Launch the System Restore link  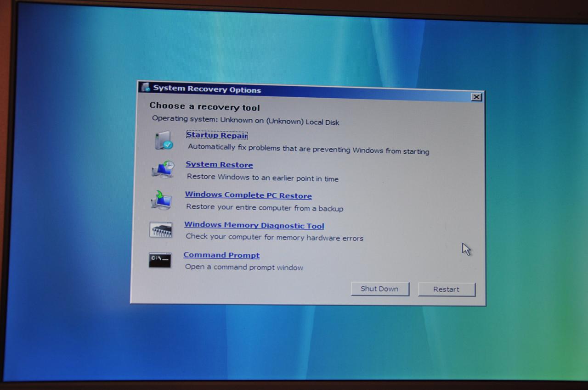click(219, 165)
